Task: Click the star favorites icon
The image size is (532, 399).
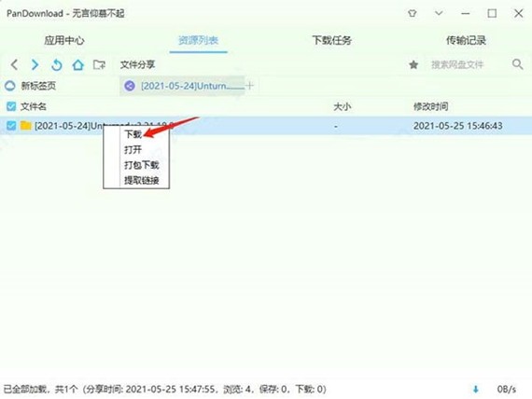Action: pos(413,64)
